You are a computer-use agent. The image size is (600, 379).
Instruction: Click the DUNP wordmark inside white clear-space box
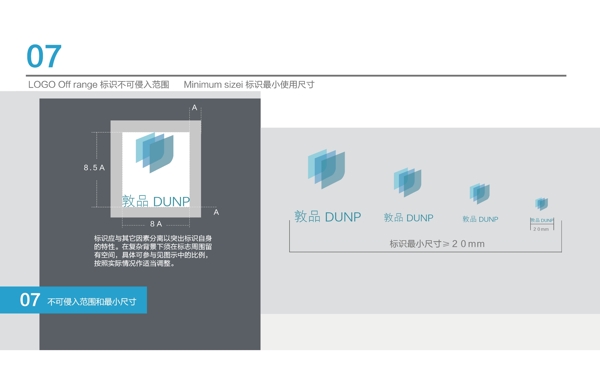(156, 201)
